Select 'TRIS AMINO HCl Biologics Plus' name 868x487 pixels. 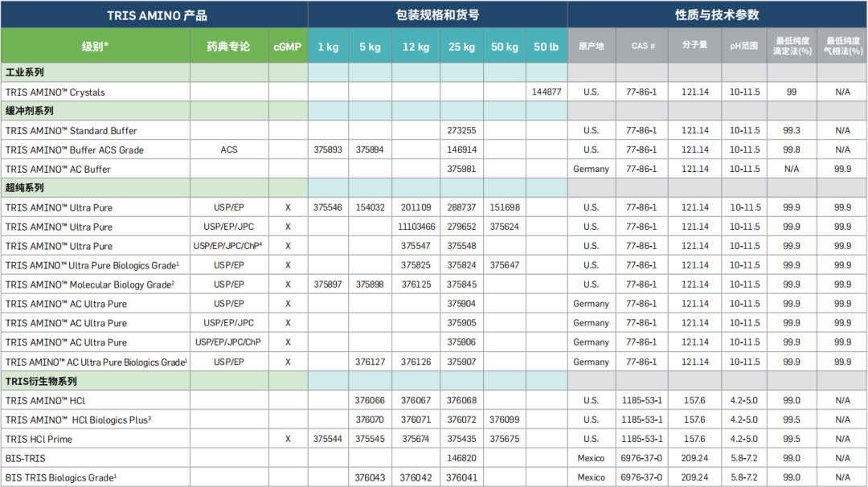click(78, 420)
